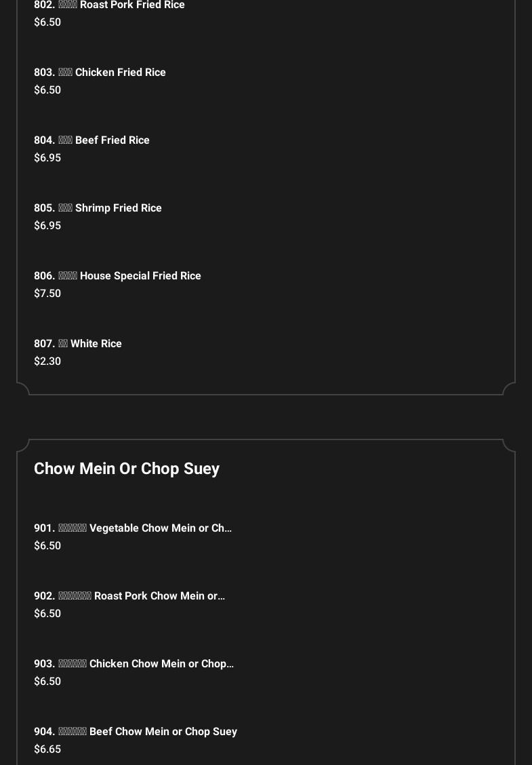Click the Chow Mein Or Chop Suey heading

pos(127,469)
